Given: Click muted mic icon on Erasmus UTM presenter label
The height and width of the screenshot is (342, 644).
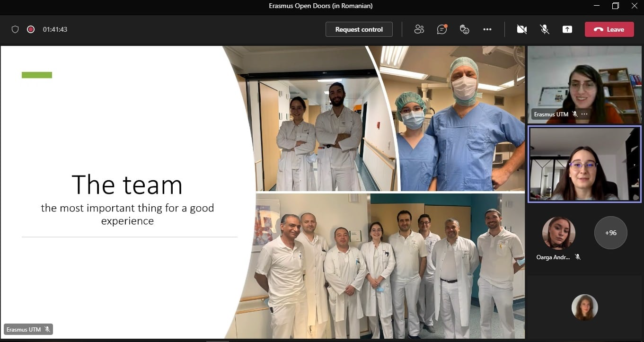Looking at the screenshot, I should click(x=47, y=329).
